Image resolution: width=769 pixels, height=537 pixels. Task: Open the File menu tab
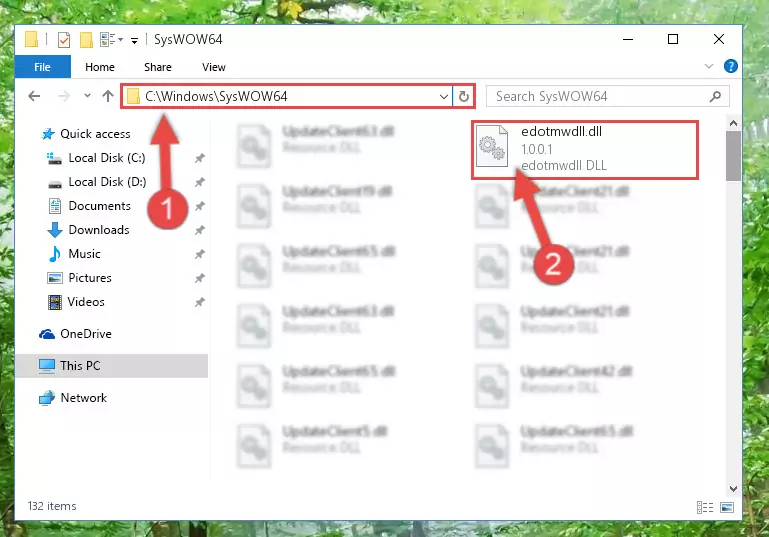click(43, 67)
